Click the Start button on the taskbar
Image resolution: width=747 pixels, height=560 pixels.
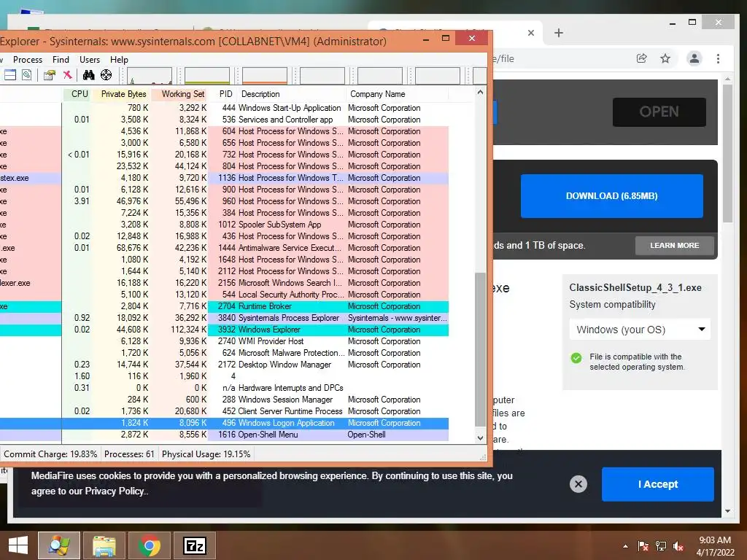[18, 545]
